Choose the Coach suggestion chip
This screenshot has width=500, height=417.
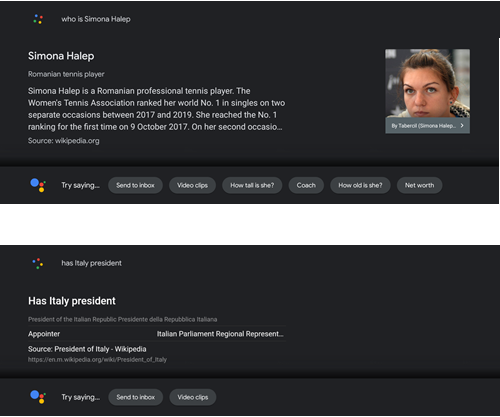(x=306, y=185)
